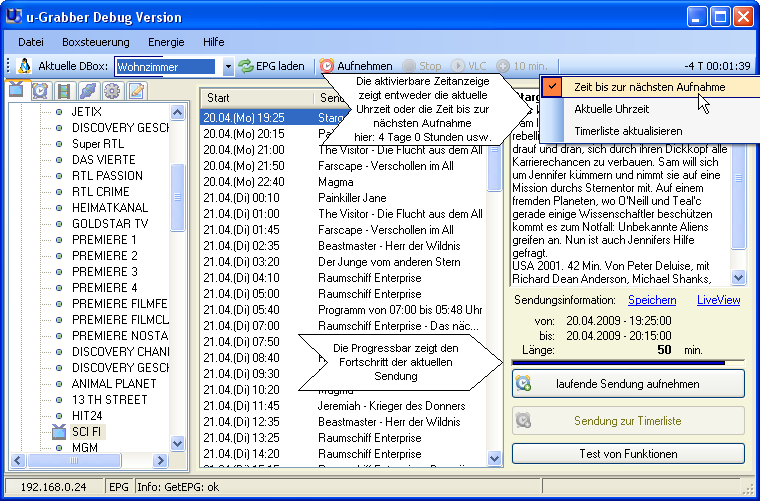Open the LiveView link
The height and width of the screenshot is (501, 760).
pos(718,300)
